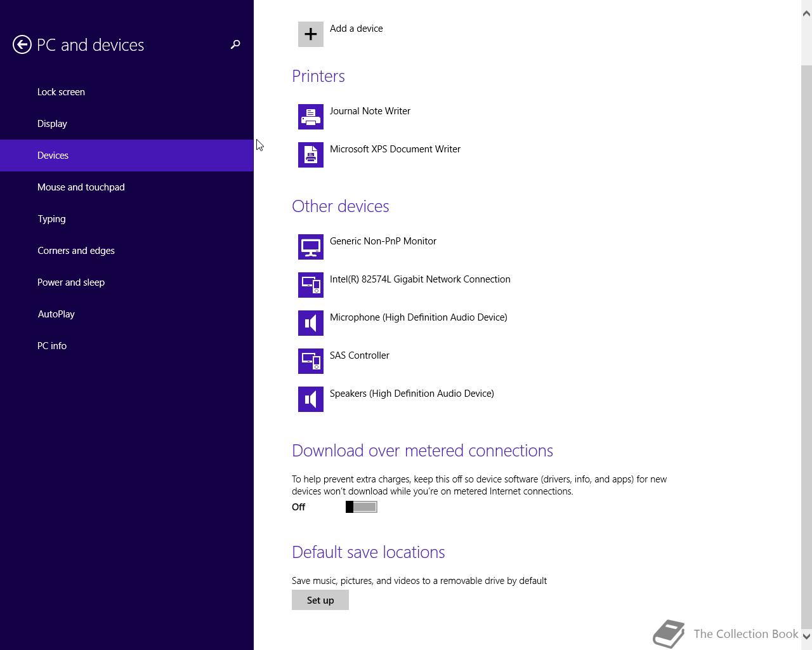Open AutoPlay settings

[x=127, y=314]
